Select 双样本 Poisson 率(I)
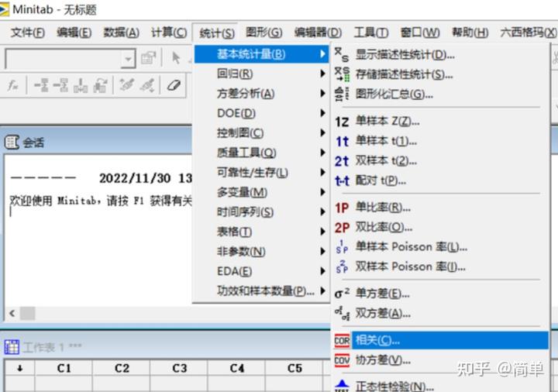The width and height of the screenshot is (558, 392). (440, 266)
